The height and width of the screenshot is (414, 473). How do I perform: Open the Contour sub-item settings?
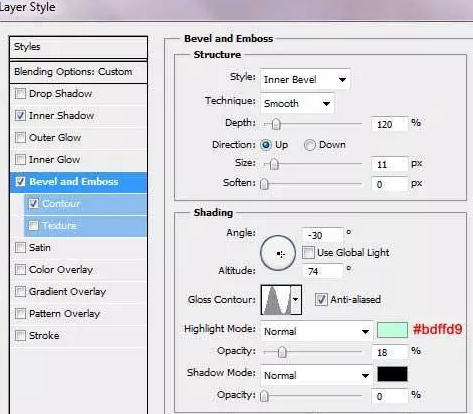click(x=85, y=204)
